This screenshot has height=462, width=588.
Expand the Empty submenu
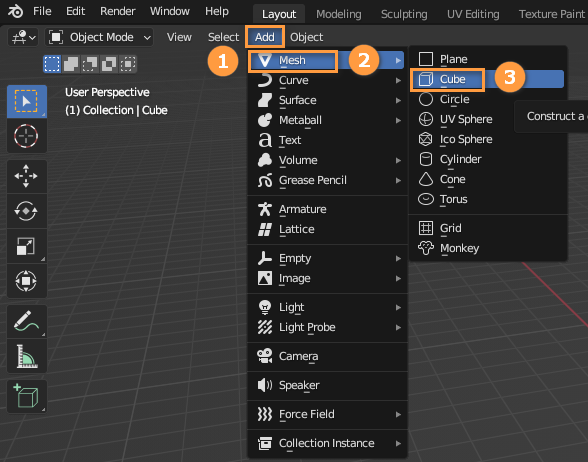click(x=327, y=258)
